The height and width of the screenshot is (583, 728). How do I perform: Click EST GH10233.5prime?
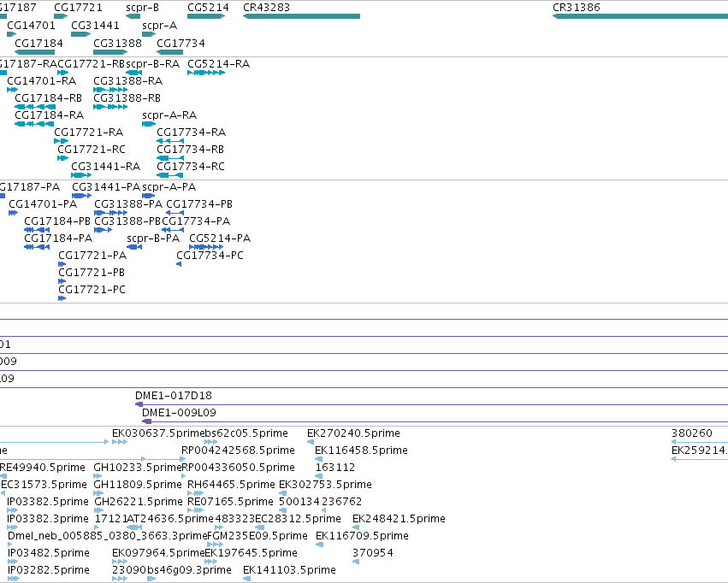(x=138, y=468)
